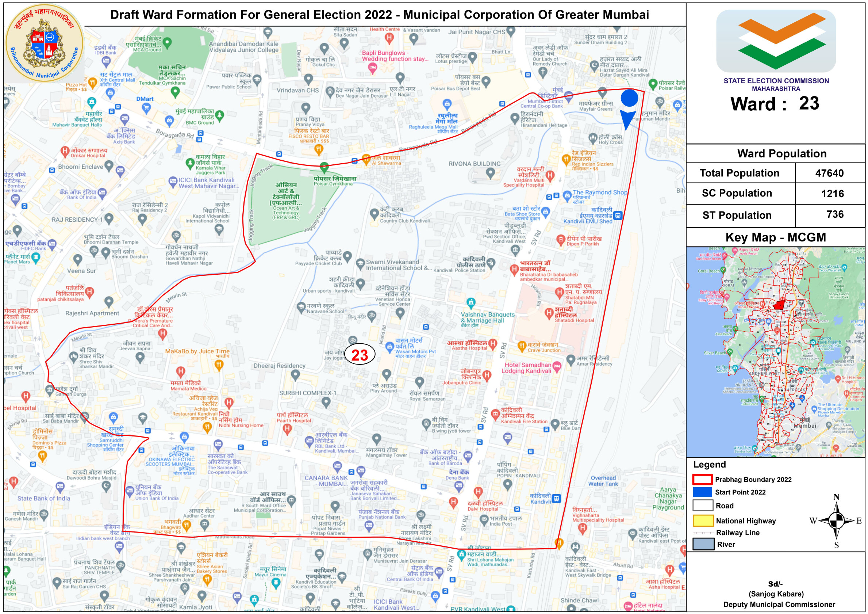
Task: Click the BMC municipal corporation emblem logo
Action: (x=45, y=43)
